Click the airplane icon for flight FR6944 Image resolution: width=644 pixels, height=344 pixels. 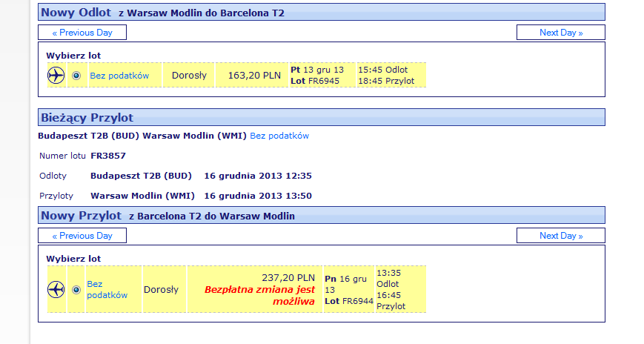[56, 289]
